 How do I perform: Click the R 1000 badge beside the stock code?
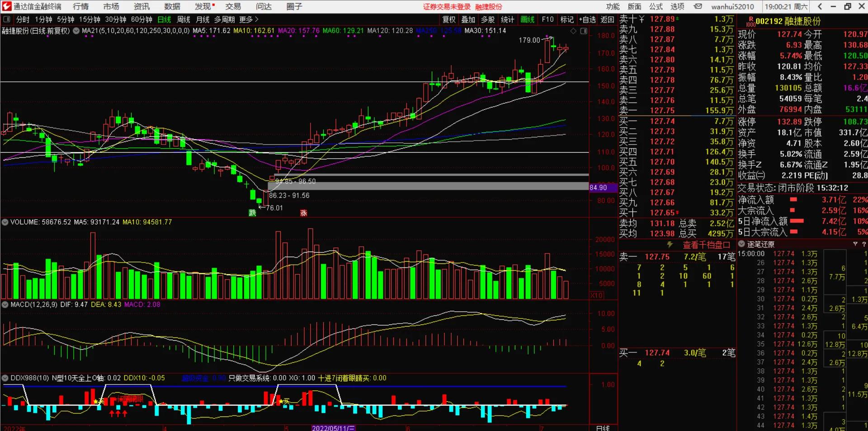point(750,22)
